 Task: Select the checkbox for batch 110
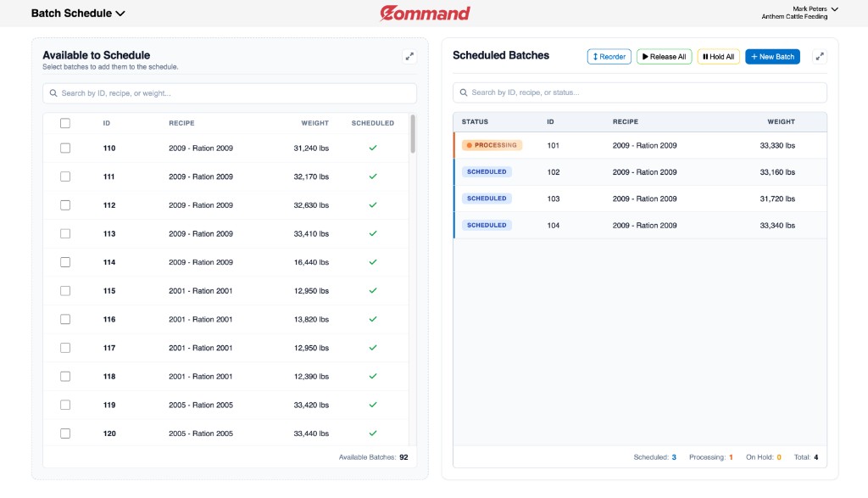65,148
